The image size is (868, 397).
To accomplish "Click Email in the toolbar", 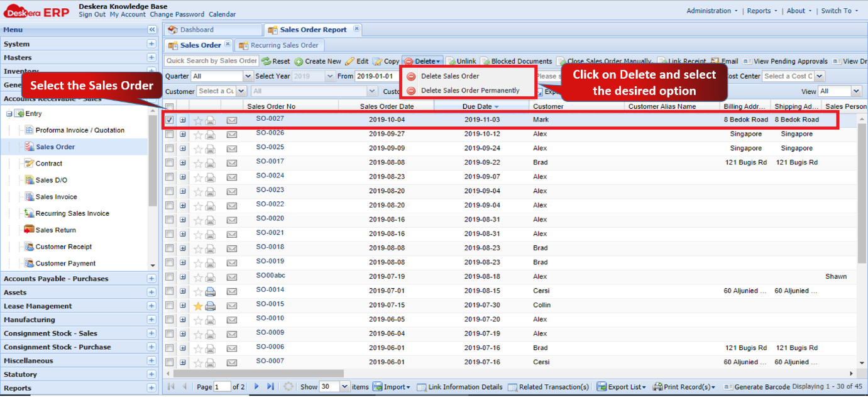I will tap(724, 61).
